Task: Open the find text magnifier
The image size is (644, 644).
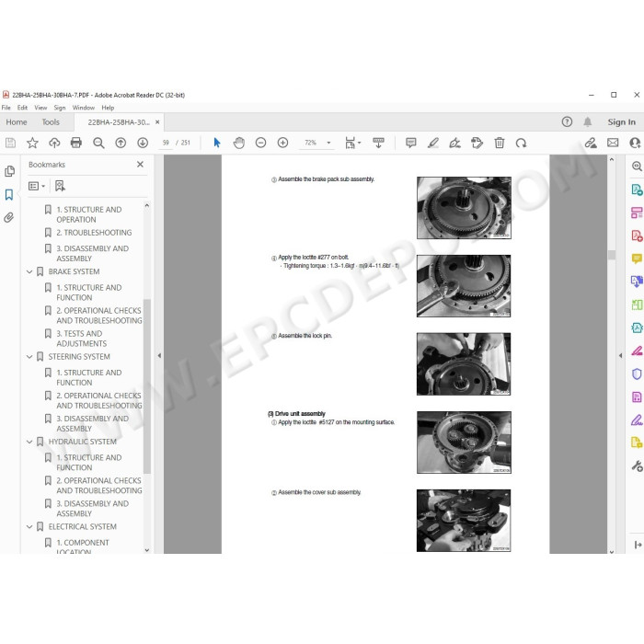Action: click(x=98, y=143)
